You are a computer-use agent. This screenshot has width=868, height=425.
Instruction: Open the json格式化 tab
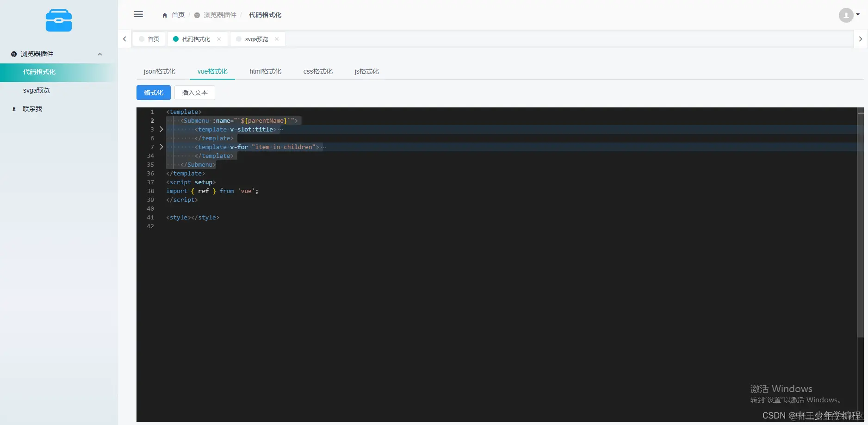(x=160, y=71)
